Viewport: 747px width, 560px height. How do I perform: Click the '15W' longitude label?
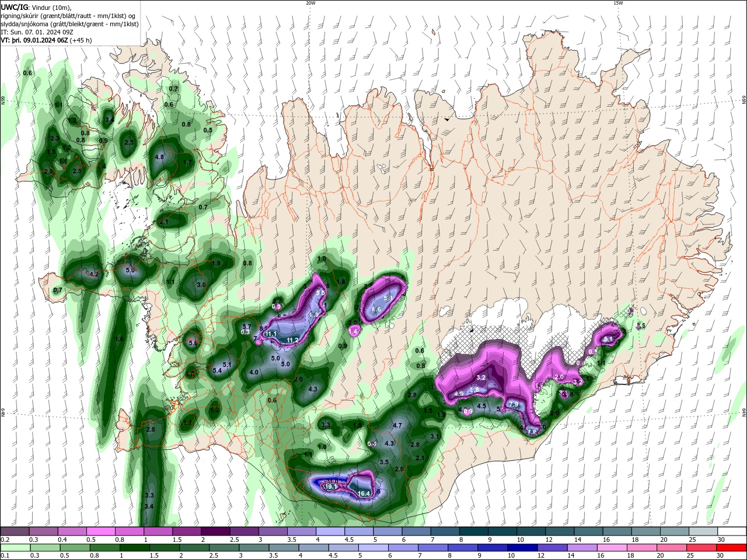[x=617, y=3]
